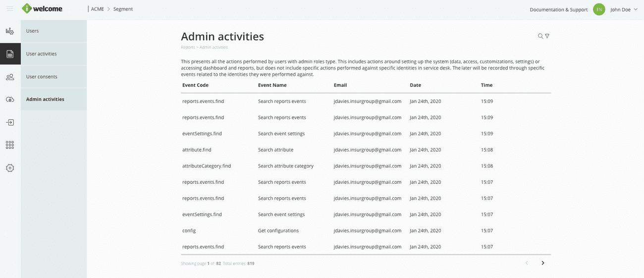
Task: Select the reports sidebar icon
Action: point(10,54)
